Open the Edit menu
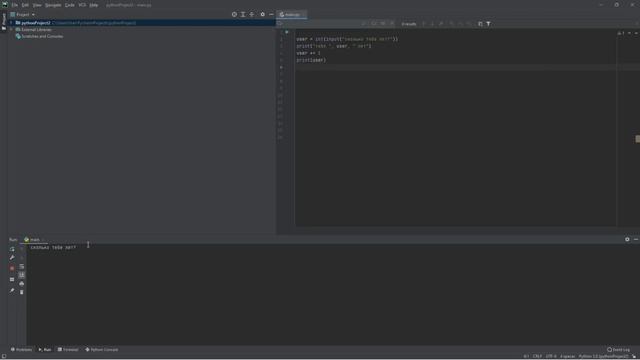The image size is (640, 360). [x=25, y=5]
